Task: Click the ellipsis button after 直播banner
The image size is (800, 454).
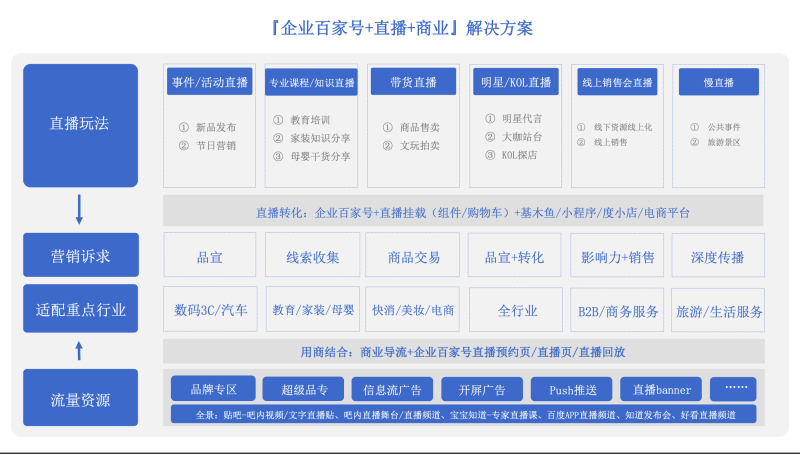Action: (733, 389)
